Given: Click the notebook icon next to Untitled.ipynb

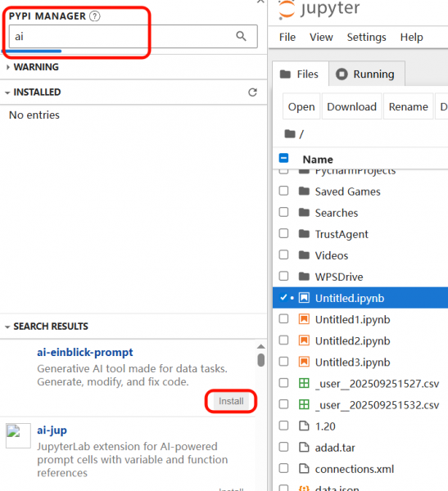Looking at the screenshot, I should (x=304, y=298).
